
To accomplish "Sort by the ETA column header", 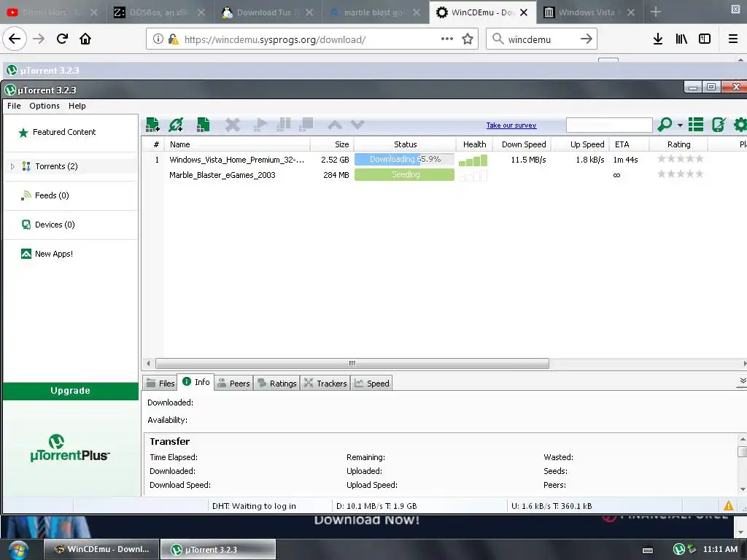I will (629, 144).
